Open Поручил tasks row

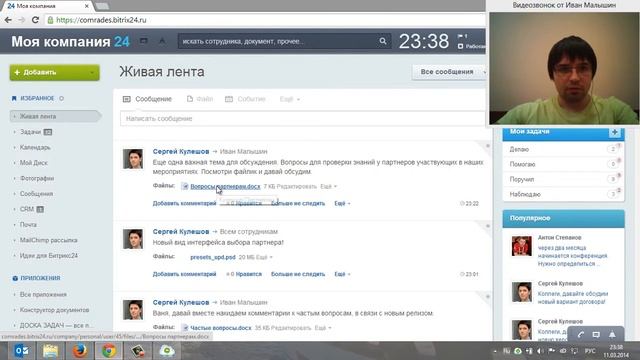click(563, 179)
